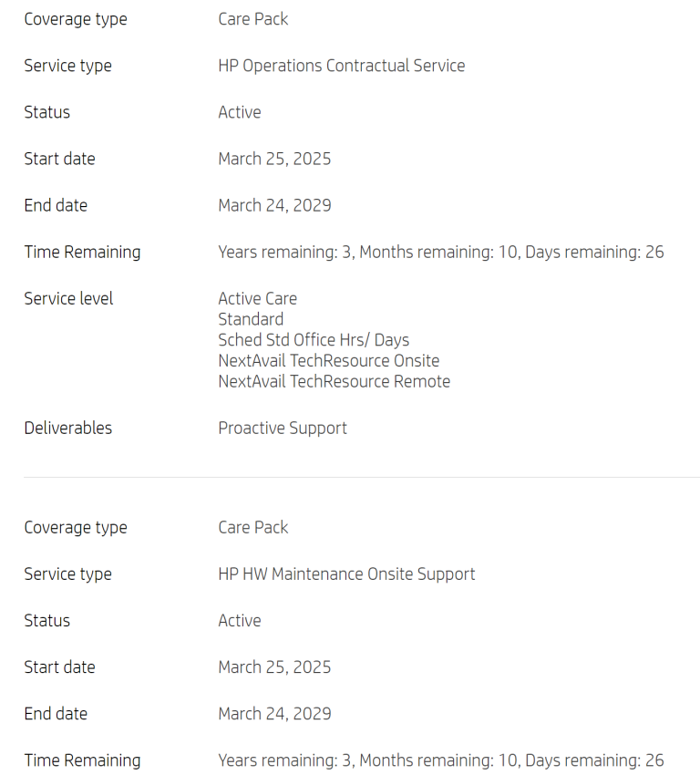Click "Care Pack" in the HW Maintenance section
The image size is (700, 775).
[x=252, y=527]
